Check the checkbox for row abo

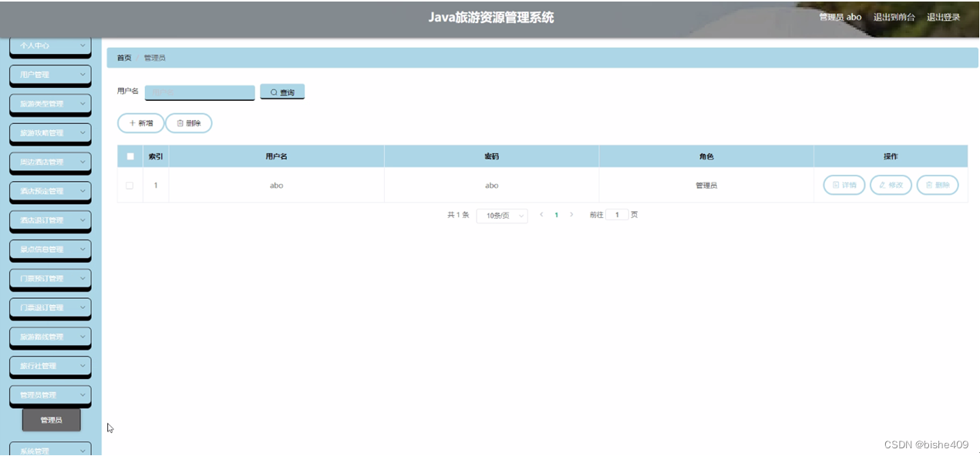point(130,185)
